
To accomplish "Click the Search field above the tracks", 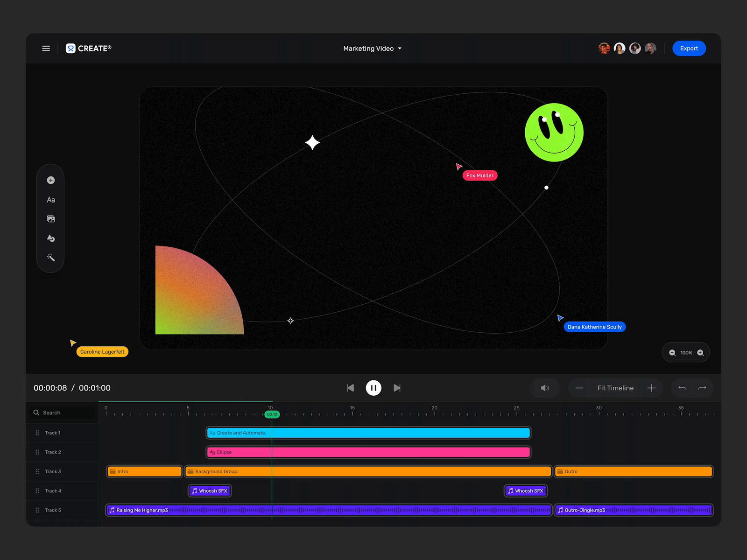I will [62, 412].
